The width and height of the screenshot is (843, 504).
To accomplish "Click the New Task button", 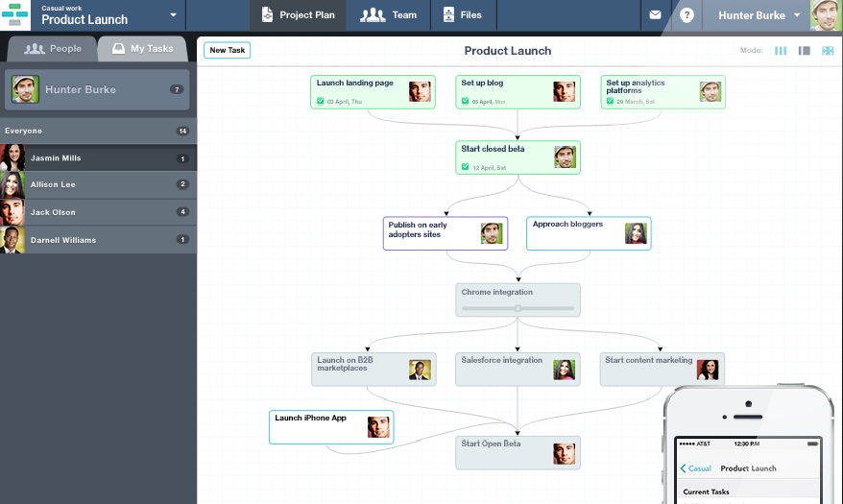I will click(227, 50).
